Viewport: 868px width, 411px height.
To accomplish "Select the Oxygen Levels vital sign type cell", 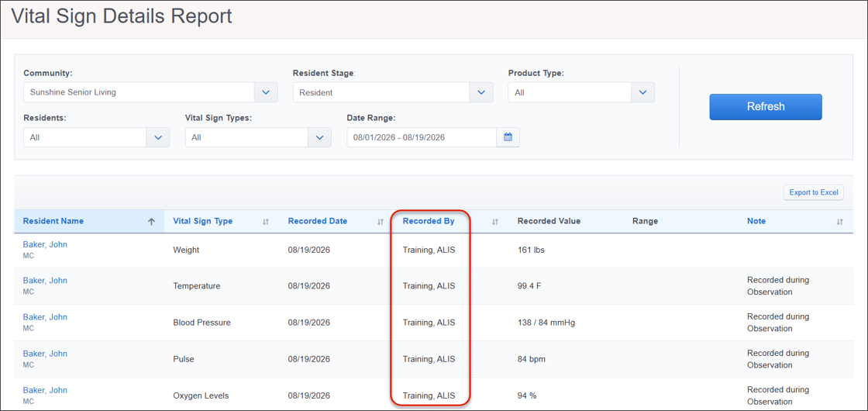I will (201, 396).
